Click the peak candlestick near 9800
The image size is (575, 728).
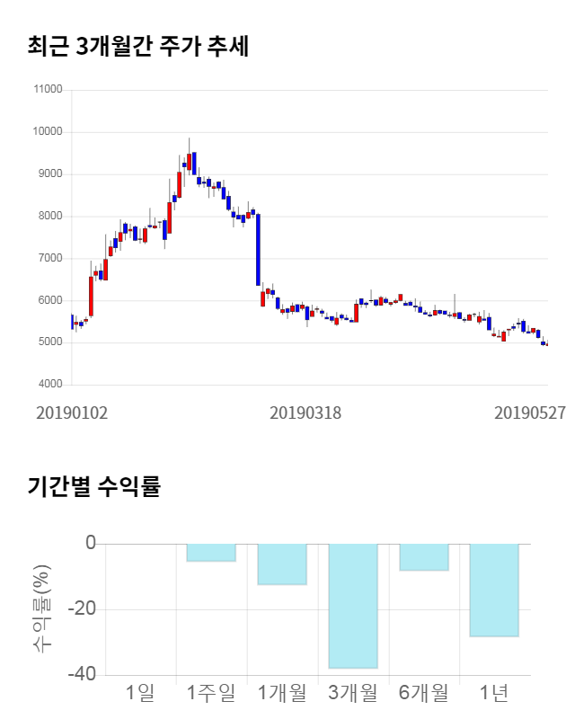pyautogui.click(x=189, y=160)
